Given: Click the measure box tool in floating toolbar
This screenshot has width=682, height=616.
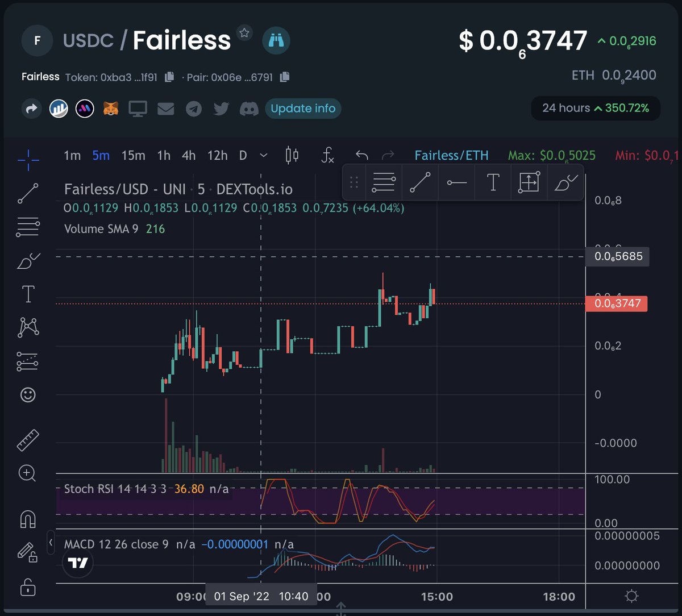Looking at the screenshot, I should pyautogui.click(x=529, y=182).
